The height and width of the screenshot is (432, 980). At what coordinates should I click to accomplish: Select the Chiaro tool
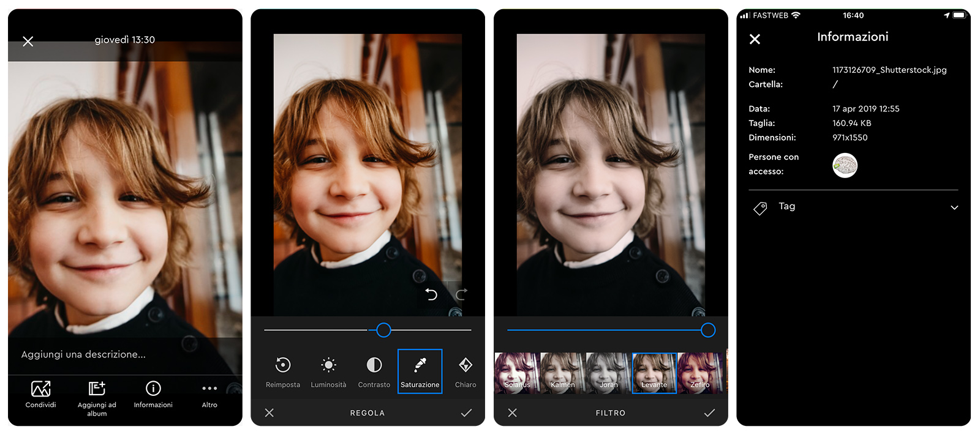[466, 371]
